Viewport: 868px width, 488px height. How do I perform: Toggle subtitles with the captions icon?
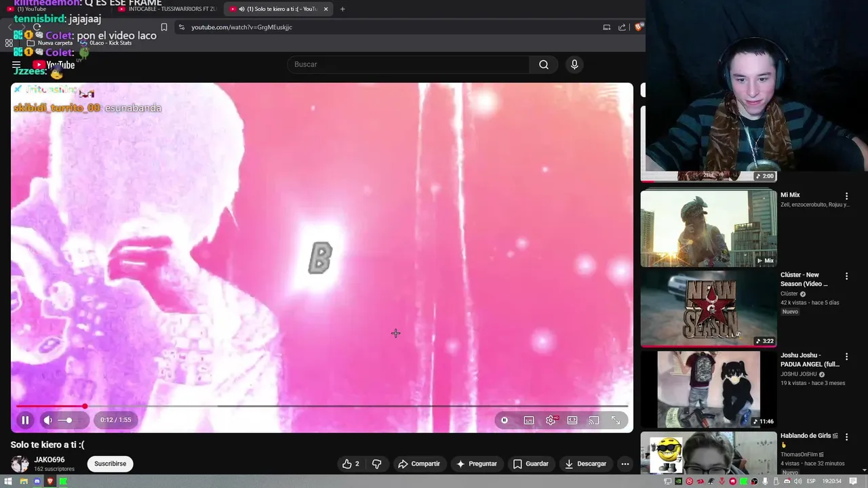[529, 420]
